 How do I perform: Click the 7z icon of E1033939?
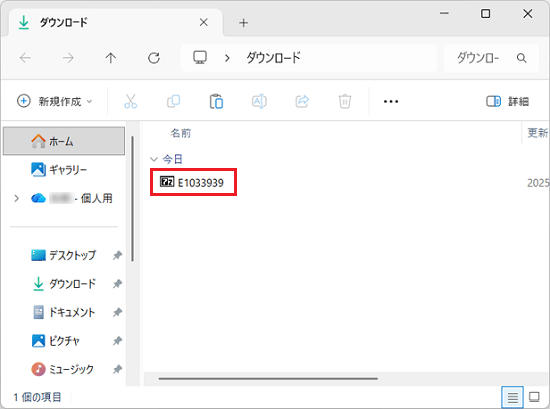pos(167,182)
